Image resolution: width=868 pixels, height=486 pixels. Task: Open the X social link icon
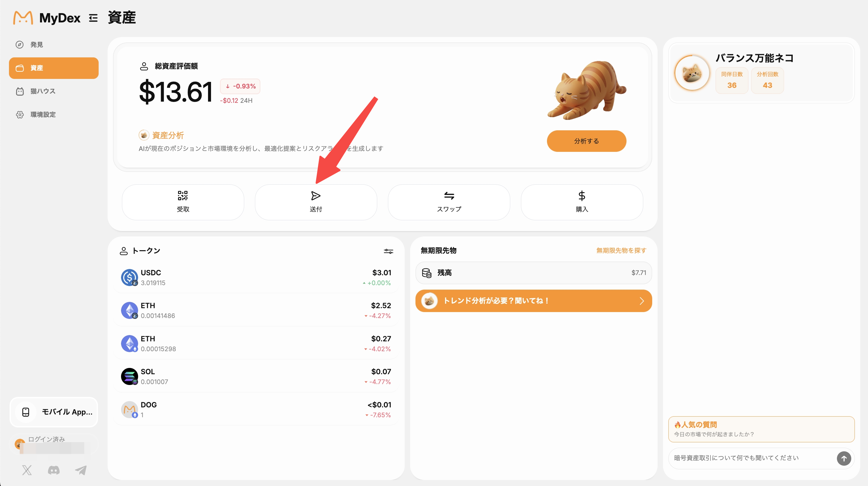(x=27, y=470)
